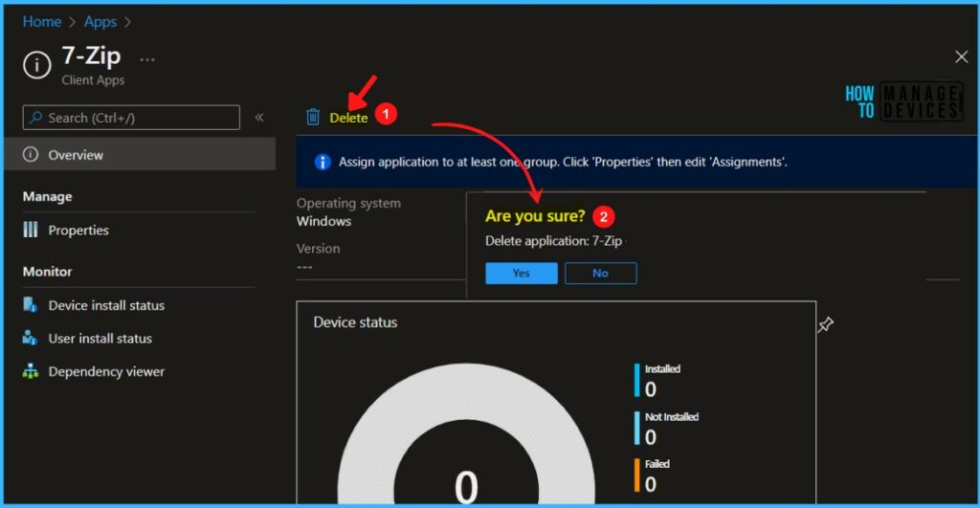The height and width of the screenshot is (508, 980).
Task: Confirm deletion with Yes button
Action: (522, 273)
